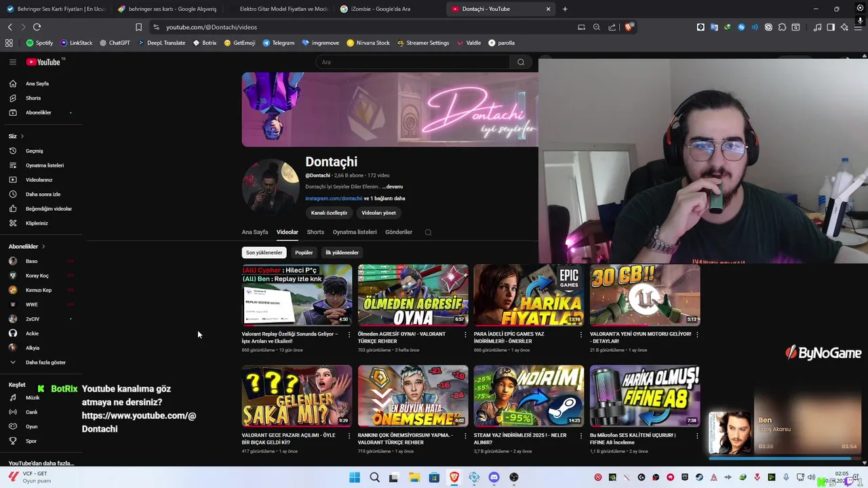Toggle the browser sidebar panel icon

click(x=831, y=27)
